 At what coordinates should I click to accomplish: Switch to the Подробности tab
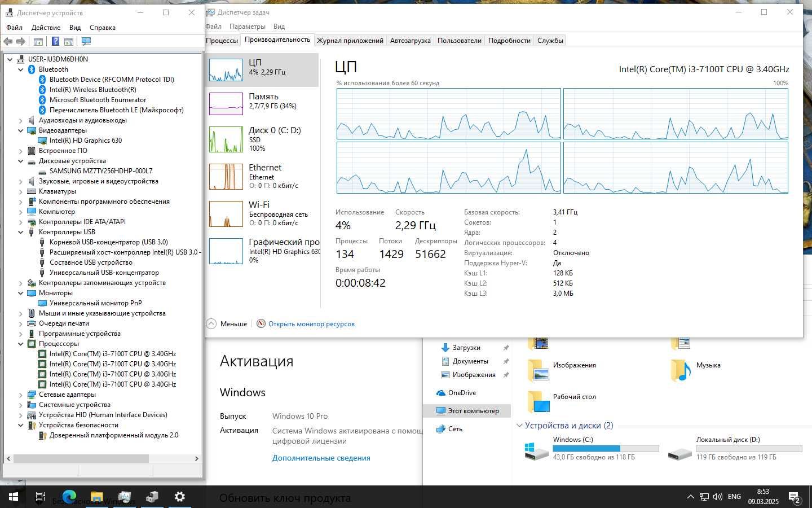[509, 40]
